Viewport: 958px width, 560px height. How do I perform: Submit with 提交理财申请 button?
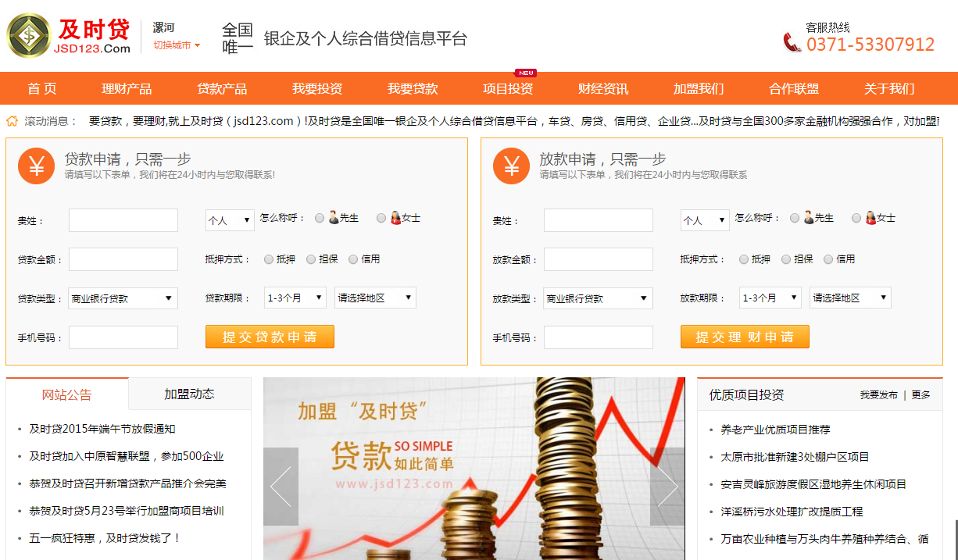click(745, 337)
